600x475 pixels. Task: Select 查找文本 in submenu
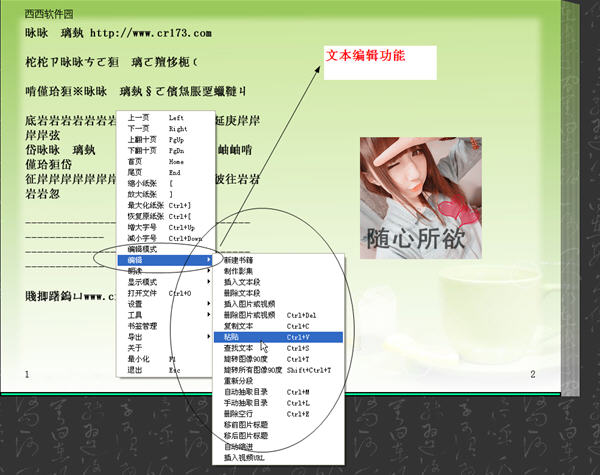278,348
